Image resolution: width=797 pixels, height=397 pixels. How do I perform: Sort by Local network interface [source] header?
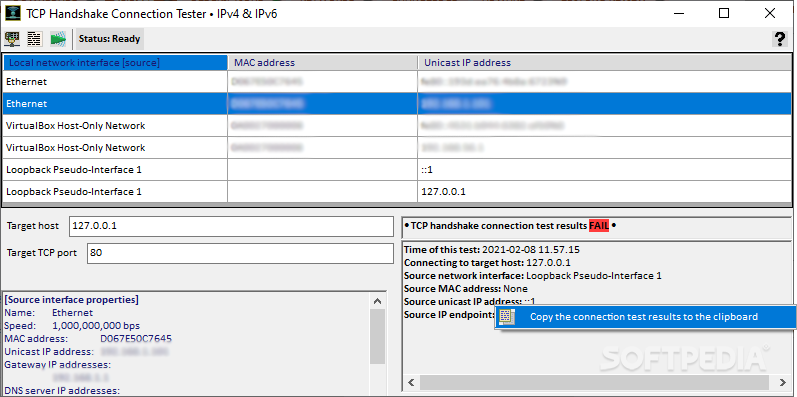tap(115, 63)
